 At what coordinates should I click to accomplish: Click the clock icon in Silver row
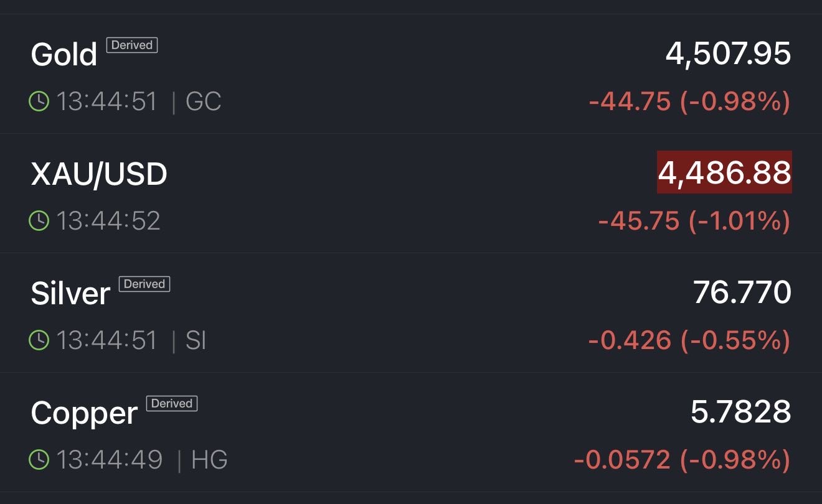(x=39, y=340)
